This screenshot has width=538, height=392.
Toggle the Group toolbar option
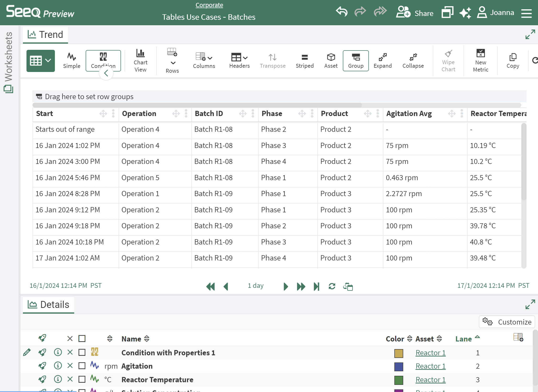point(356,61)
